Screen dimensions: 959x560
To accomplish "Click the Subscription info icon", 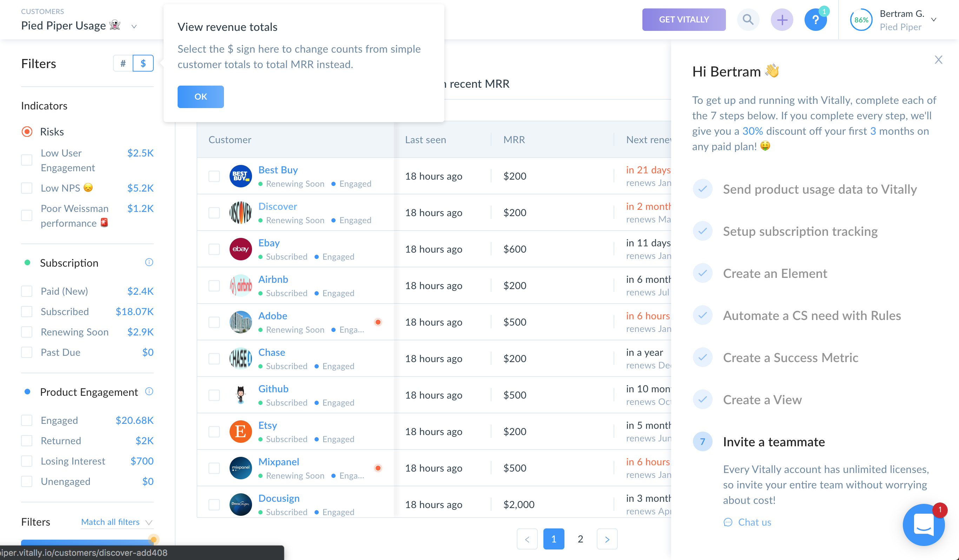I will click(149, 262).
